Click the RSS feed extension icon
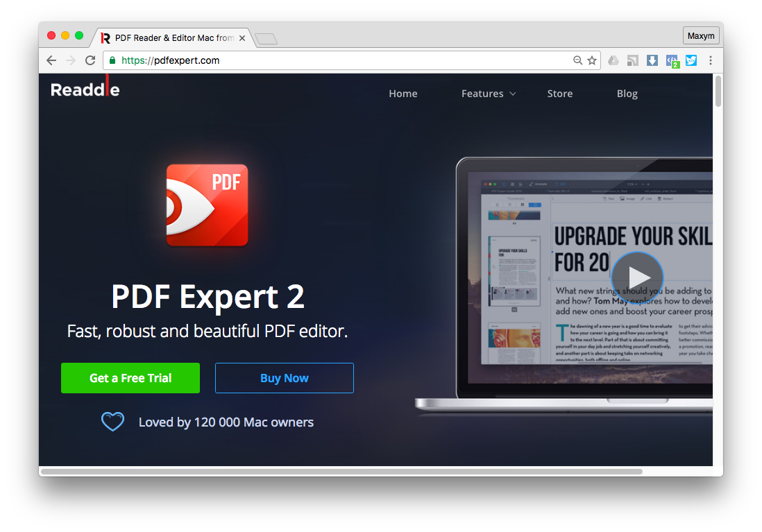Viewport: 762px width, 532px height. pyautogui.click(x=633, y=60)
